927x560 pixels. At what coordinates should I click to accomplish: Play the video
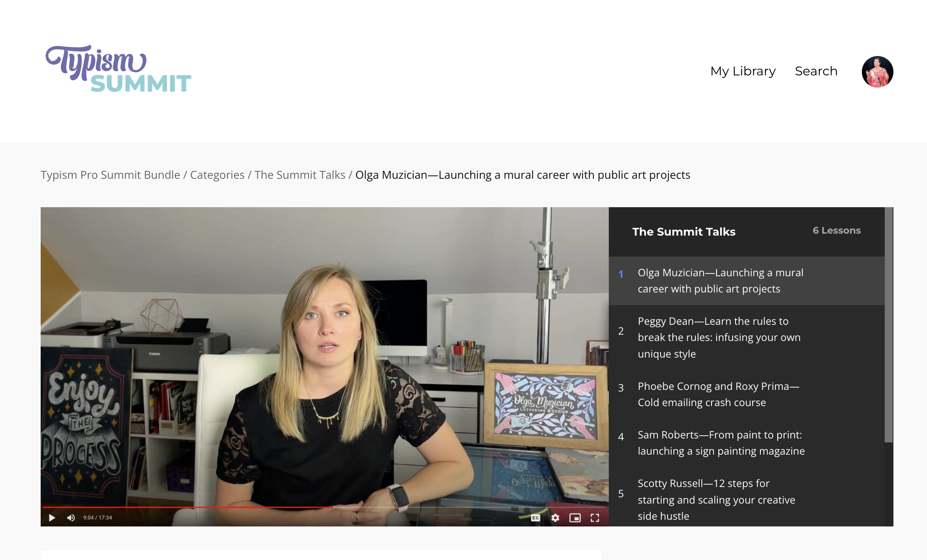[52, 517]
